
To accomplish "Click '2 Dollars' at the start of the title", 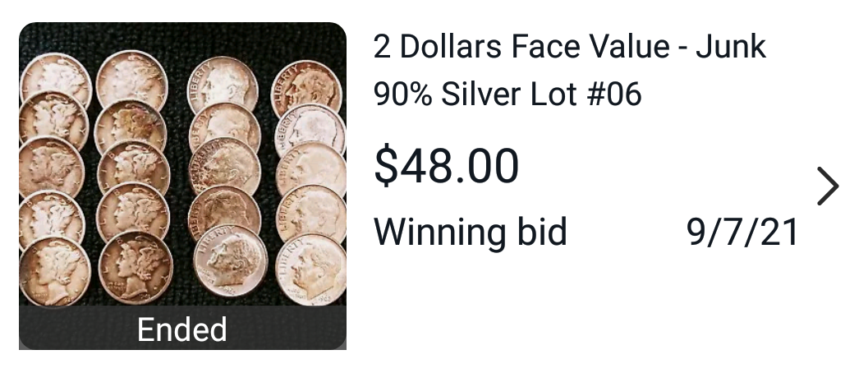I will [438, 47].
